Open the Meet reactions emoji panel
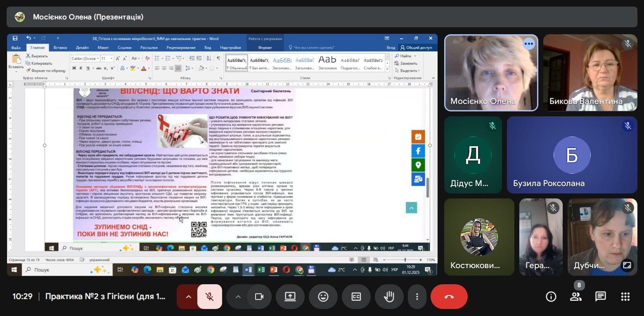The width and height of the screenshot is (644, 316). click(x=323, y=297)
